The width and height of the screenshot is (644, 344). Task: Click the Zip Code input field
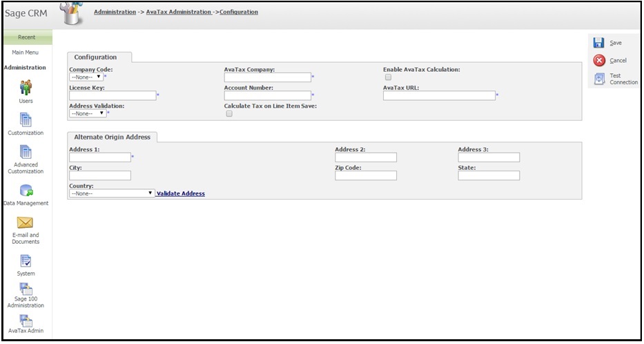point(366,175)
